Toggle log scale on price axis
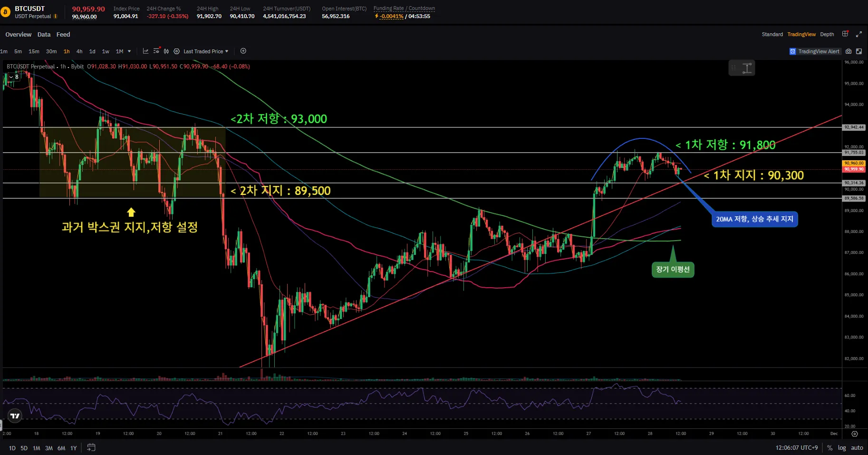 pyautogui.click(x=842, y=448)
